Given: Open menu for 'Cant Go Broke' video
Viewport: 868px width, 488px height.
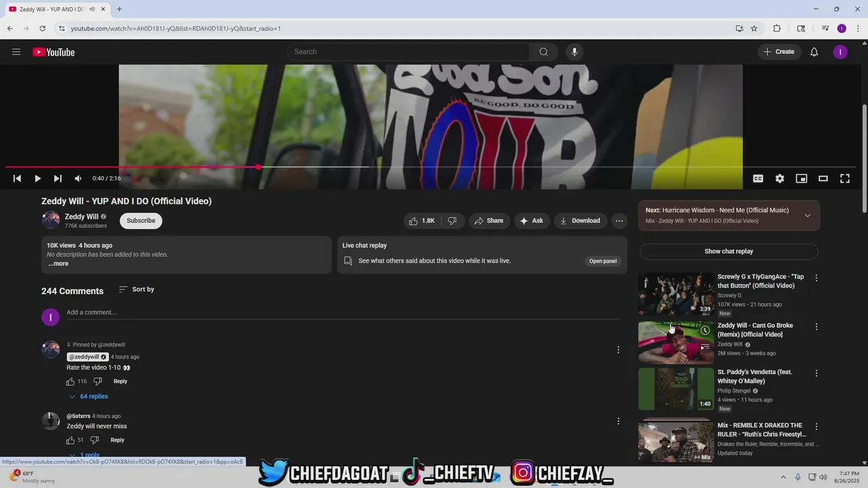Looking at the screenshot, I should (816, 327).
